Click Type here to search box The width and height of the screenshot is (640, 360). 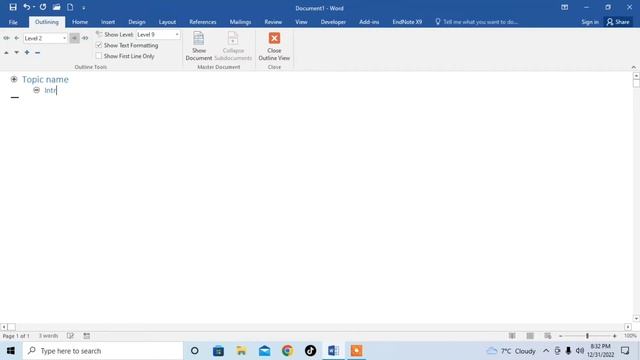103,351
